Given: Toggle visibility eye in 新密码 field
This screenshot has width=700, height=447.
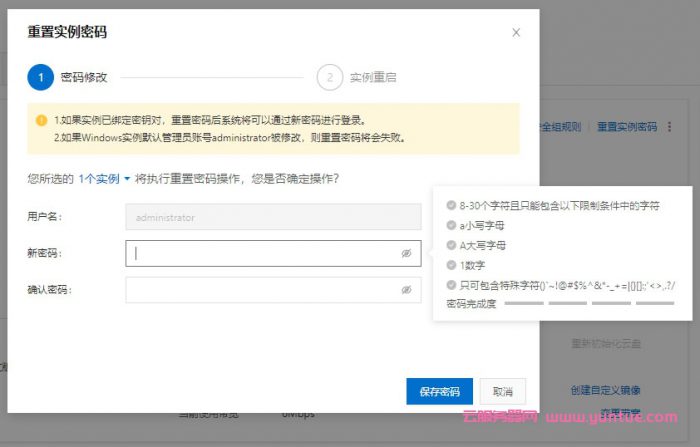Looking at the screenshot, I should [406, 254].
